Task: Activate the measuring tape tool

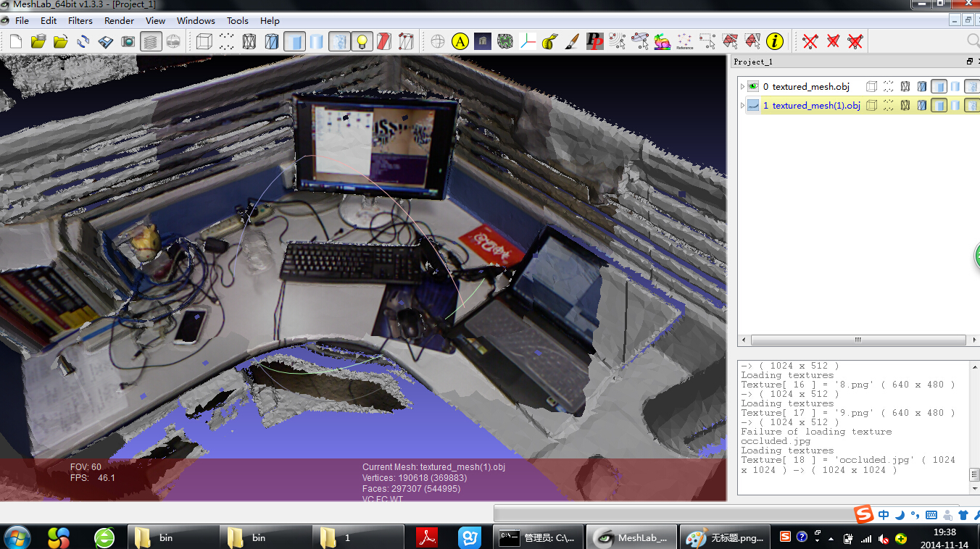Action: coord(550,41)
